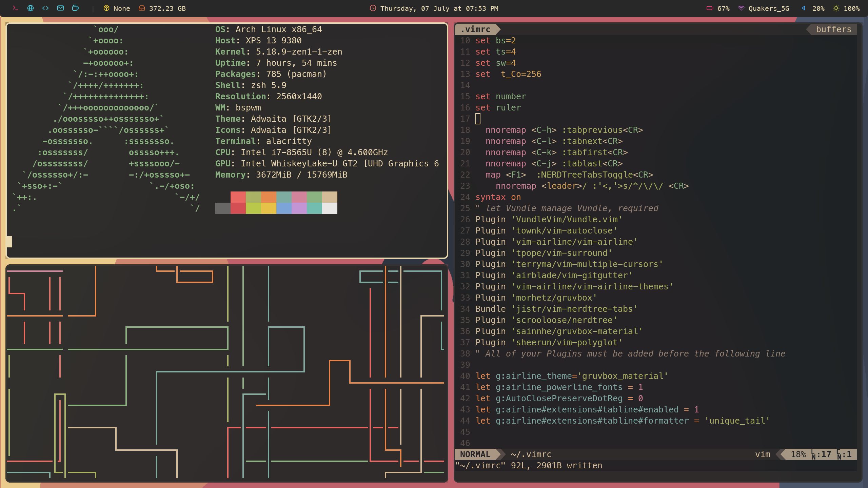Viewport: 868px width, 488px height.
Task: Open terminal launcher icon in top bar
Action: tap(15, 8)
